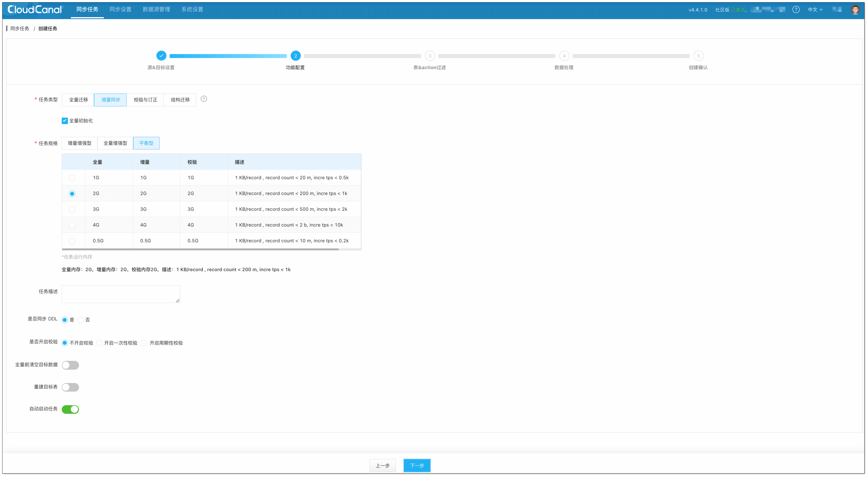Select 全量迁移 task type
This screenshot has height=477, width=868.
tap(78, 100)
